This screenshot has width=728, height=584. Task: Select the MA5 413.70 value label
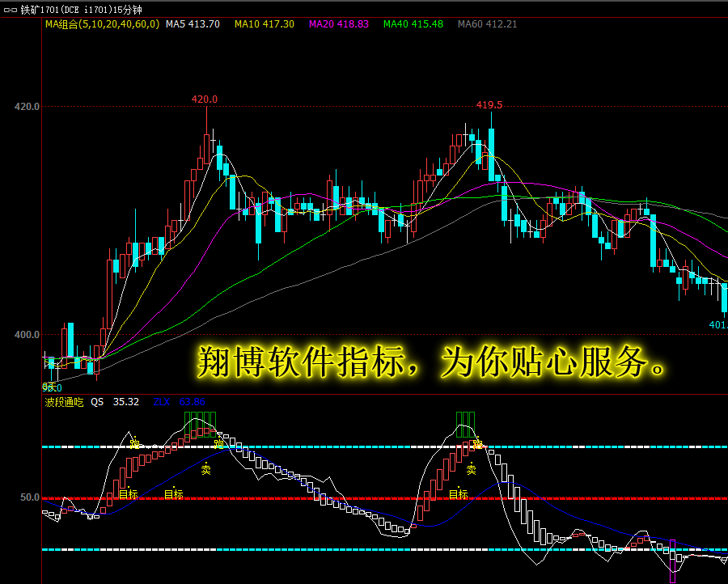[193, 24]
